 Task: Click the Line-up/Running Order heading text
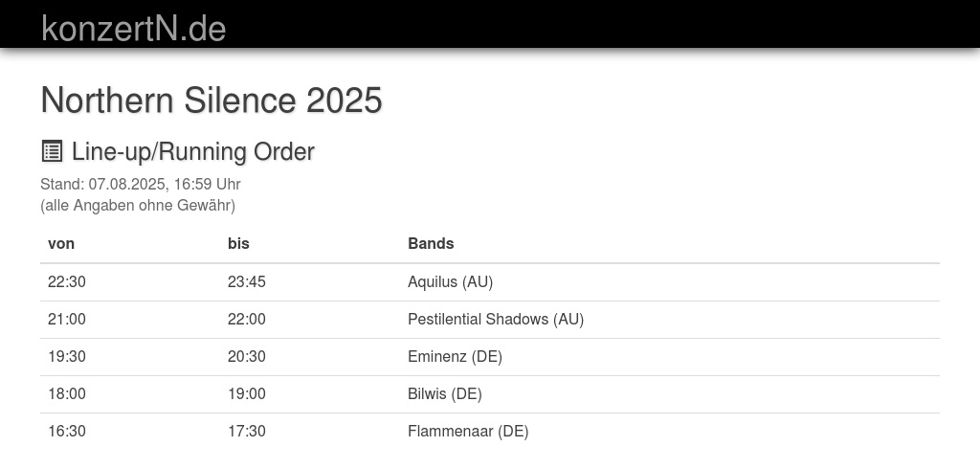tap(192, 151)
